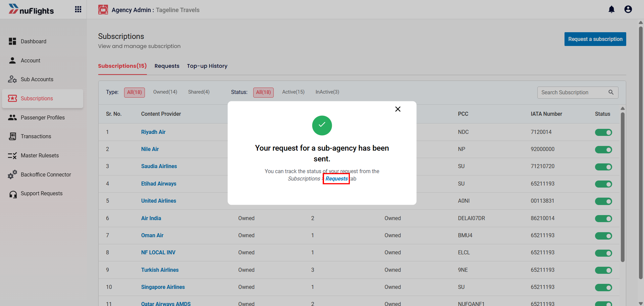
Task: Filter Status by Active(15)
Action: click(x=293, y=92)
